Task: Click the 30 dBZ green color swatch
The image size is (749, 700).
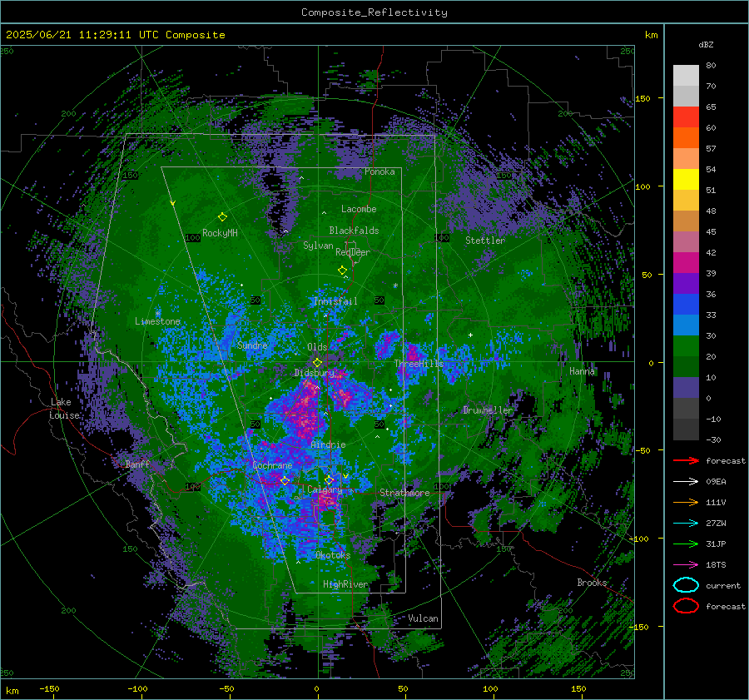Action: [686, 345]
